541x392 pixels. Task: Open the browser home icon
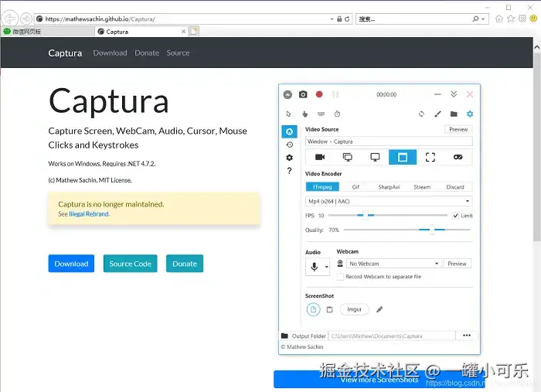499,19
